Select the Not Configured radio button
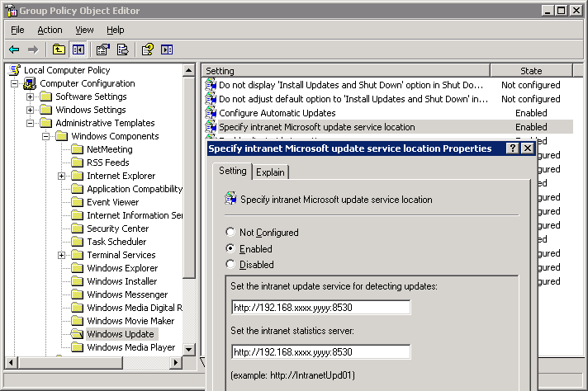 [230, 232]
